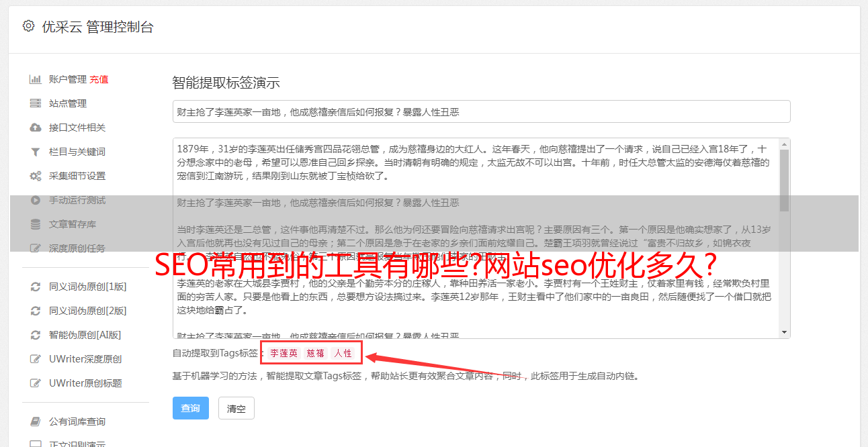Open the 采集细节设置 gears icon
868x447 pixels.
[36, 176]
